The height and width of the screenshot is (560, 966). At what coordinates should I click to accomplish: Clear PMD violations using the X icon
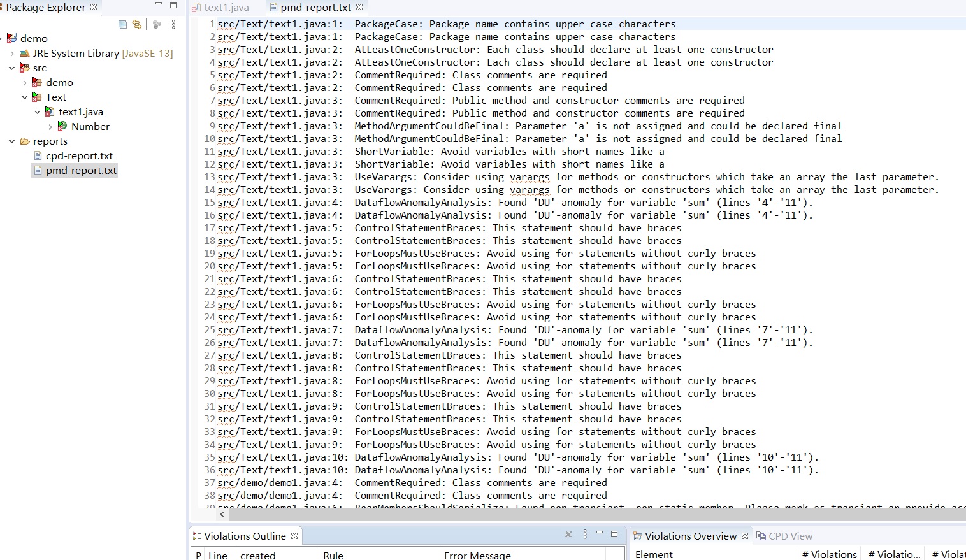568,535
